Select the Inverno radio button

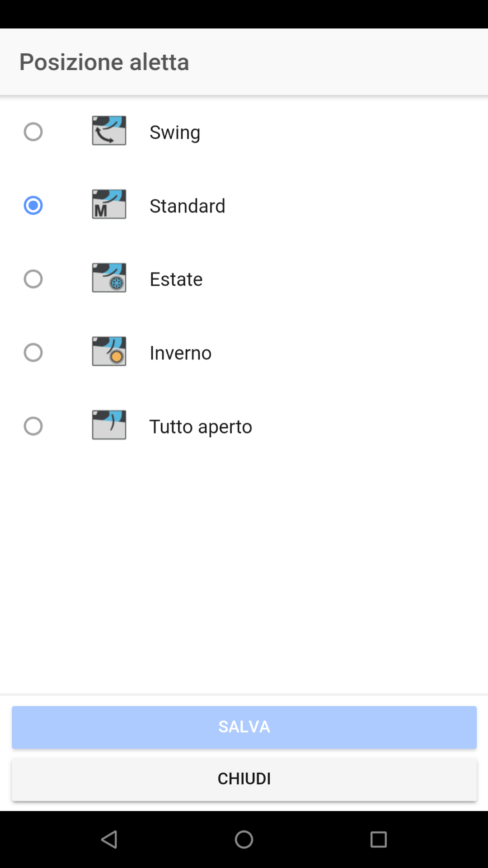33,353
